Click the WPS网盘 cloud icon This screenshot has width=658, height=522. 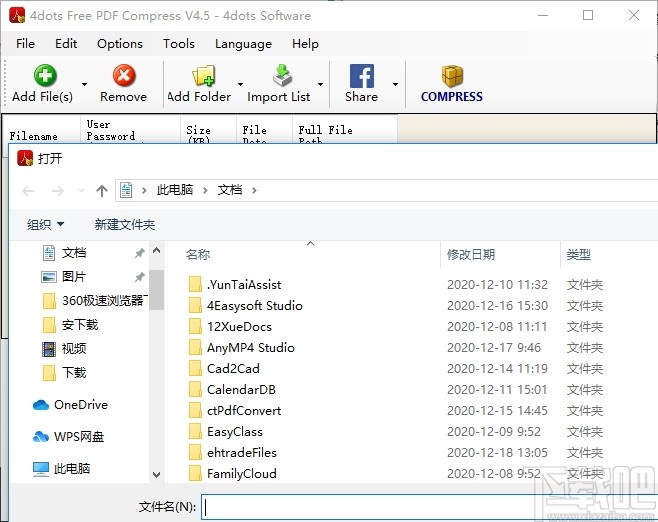point(41,437)
